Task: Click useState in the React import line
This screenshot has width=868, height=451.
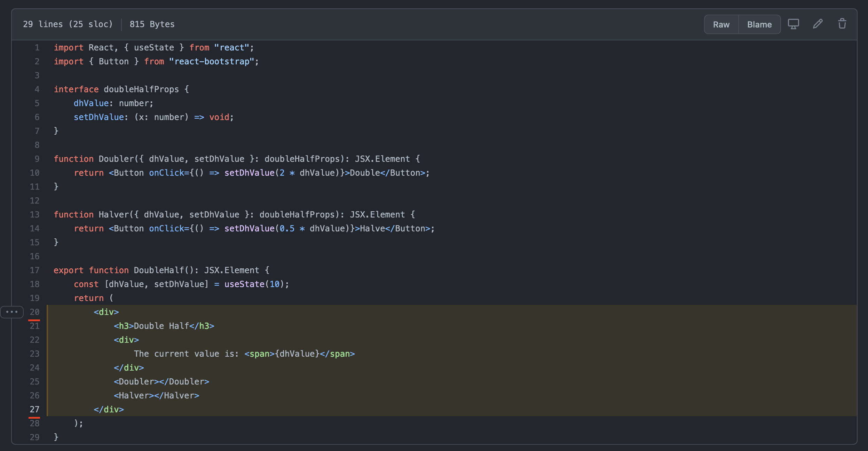Action: coord(154,48)
